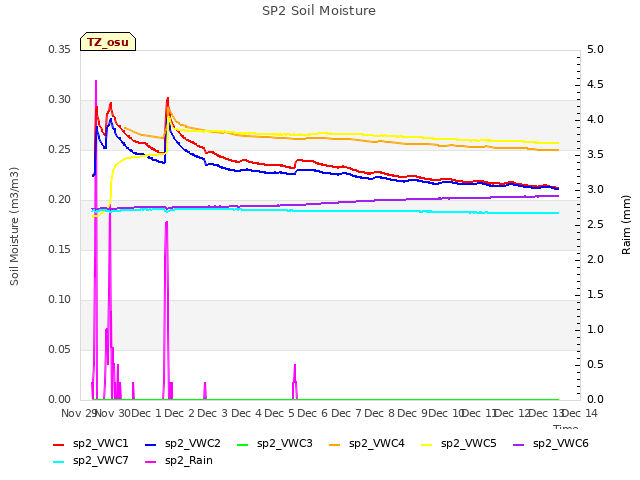This screenshot has height=480, width=640.
Task: Click the 1.5 right axis tick label
Action: point(595,295)
